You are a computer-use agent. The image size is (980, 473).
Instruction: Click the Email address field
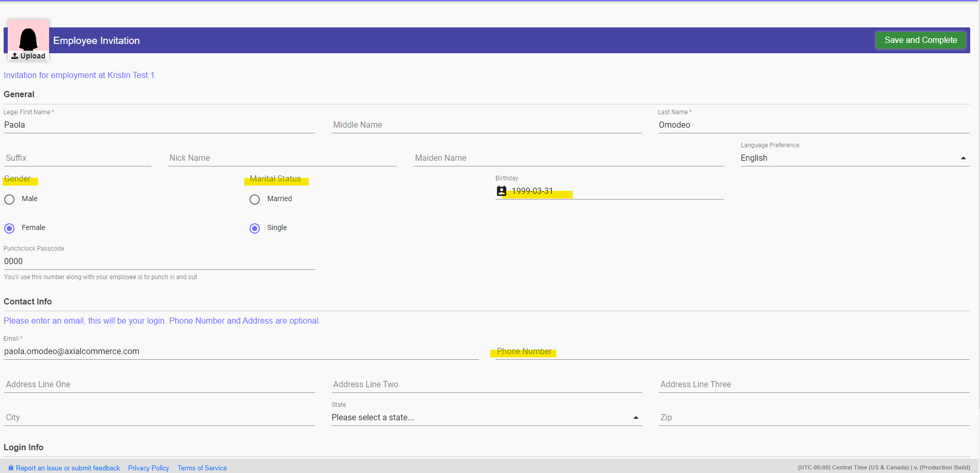click(241, 352)
